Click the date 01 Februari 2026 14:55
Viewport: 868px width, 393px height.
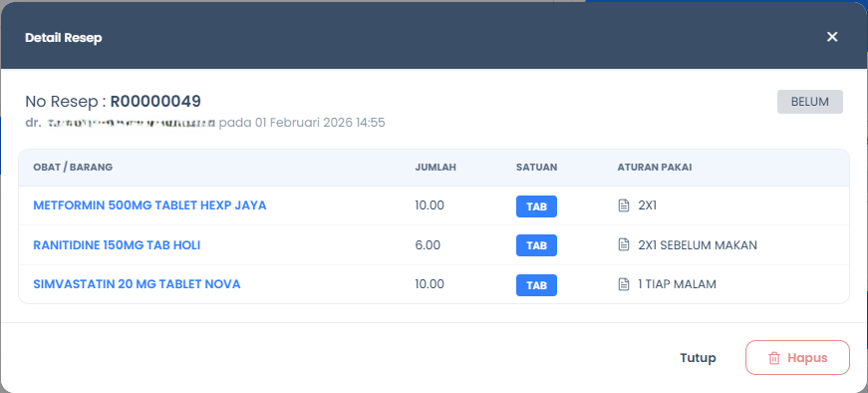(320, 123)
